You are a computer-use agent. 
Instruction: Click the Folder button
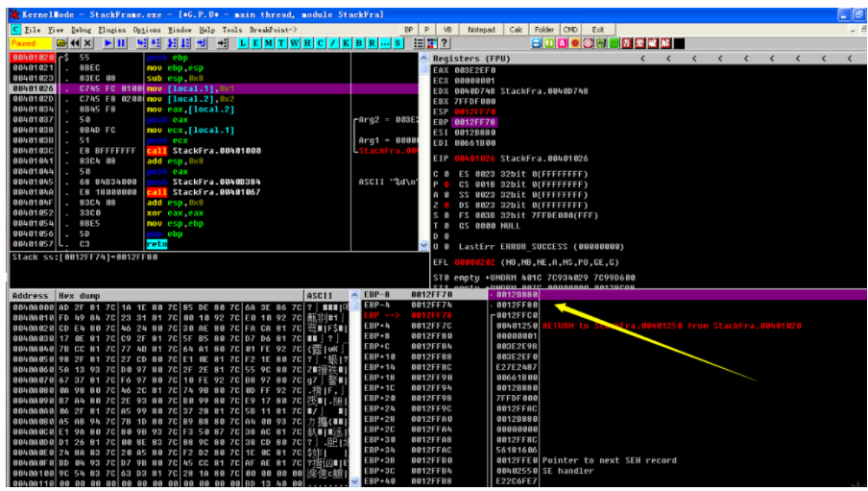(x=543, y=30)
